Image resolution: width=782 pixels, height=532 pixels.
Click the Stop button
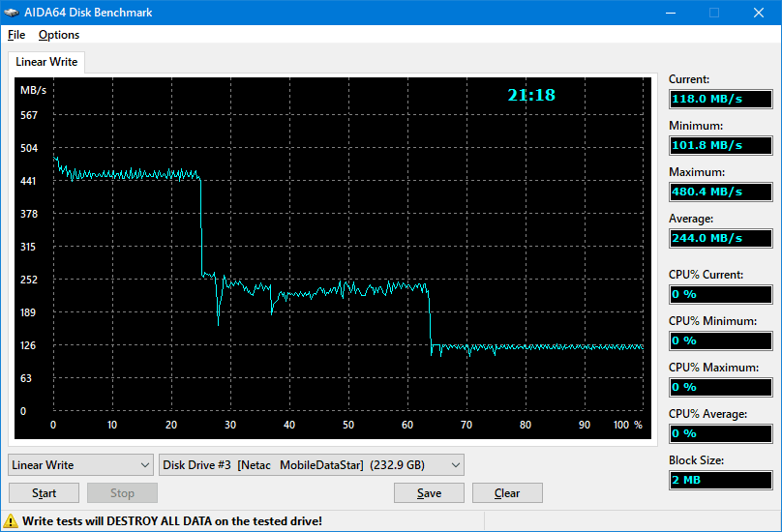click(x=122, y=493)
